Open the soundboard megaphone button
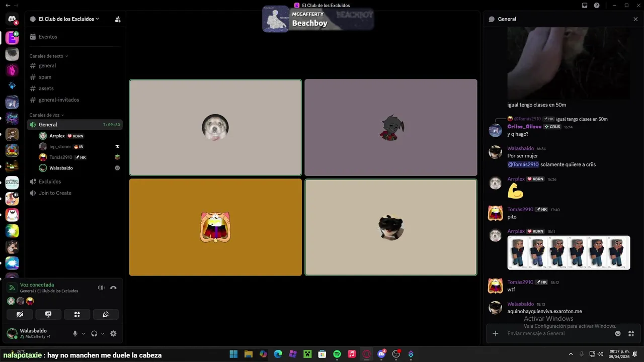 [106, 314]
